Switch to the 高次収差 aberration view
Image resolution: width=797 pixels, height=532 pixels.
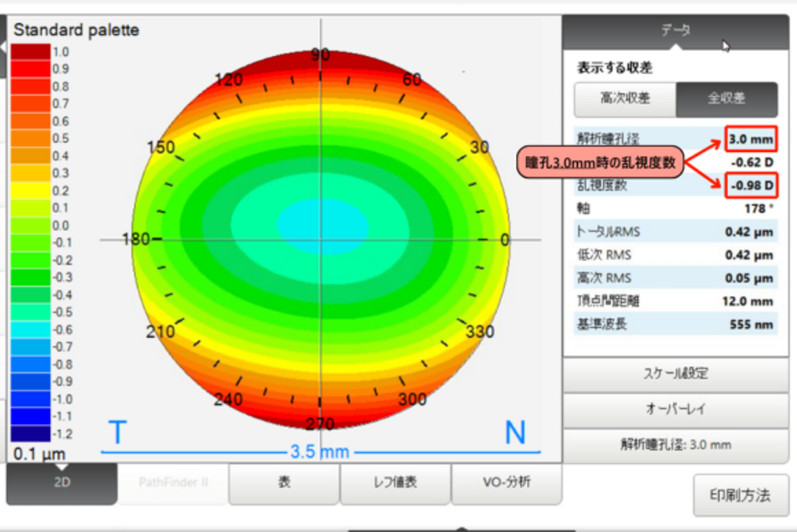tap(625, 99)
